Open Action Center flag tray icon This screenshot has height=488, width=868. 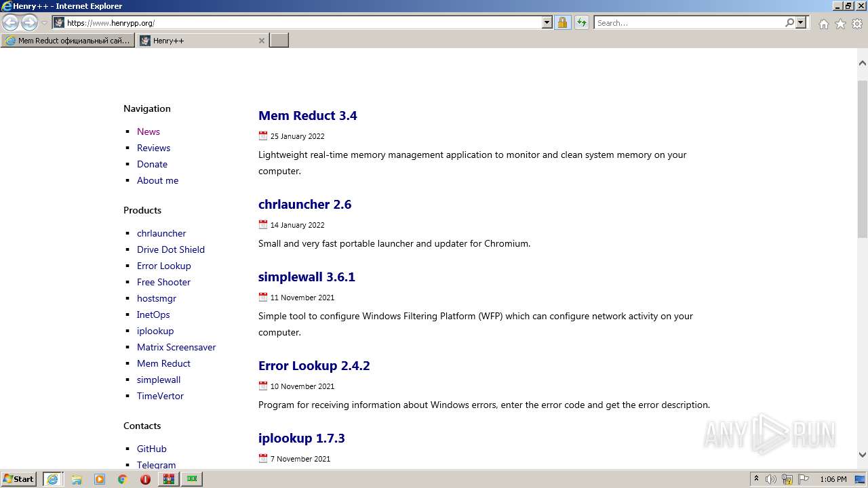[x=803, y=479]
